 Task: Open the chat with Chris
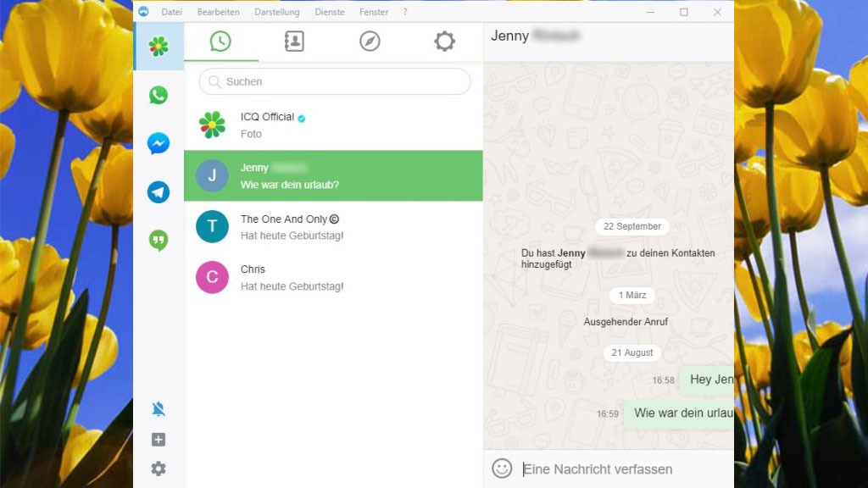coord(333,278)
